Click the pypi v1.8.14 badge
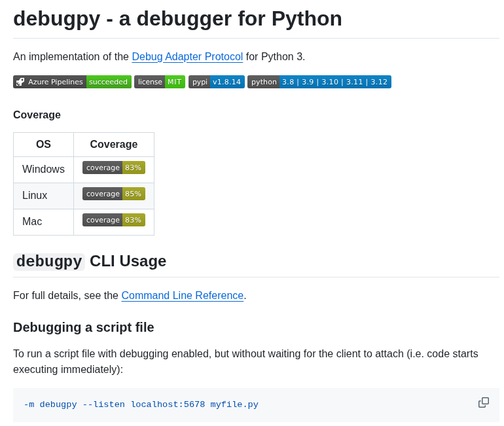 coord(216,82)
